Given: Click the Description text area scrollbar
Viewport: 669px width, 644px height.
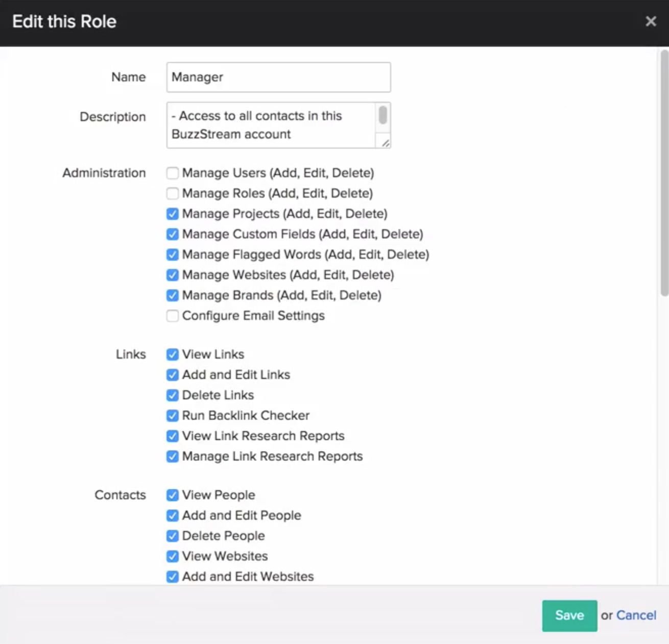Looking at the screenshot, I should pos(383,115).
